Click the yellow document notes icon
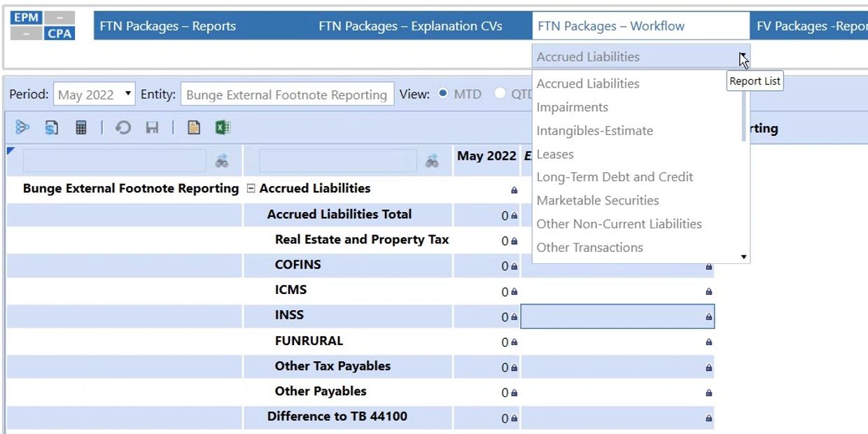 (194, 127)
